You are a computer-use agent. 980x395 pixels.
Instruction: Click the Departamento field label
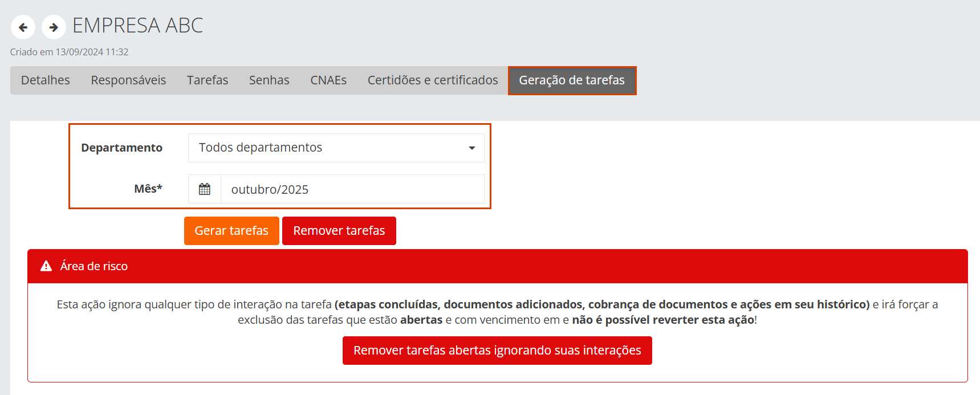[121, 148]
